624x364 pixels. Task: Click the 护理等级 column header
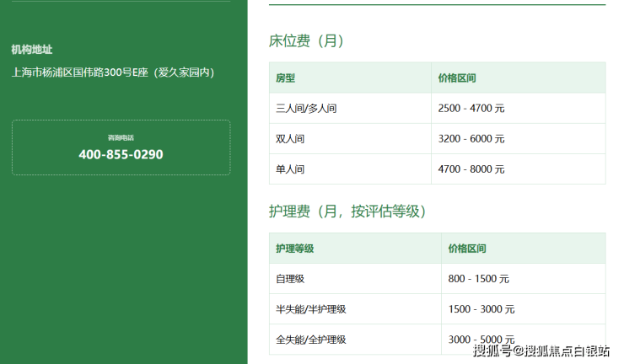coord(295,249)
